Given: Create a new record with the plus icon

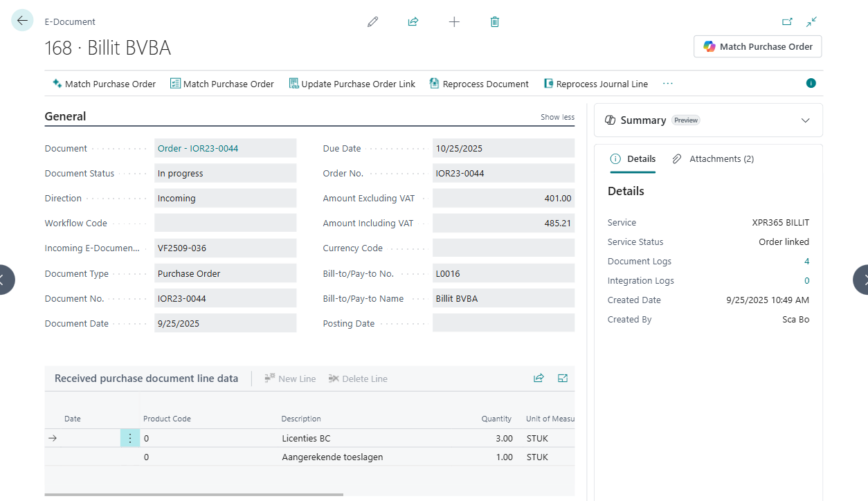Looking at the screenshot, I should 454,21.
